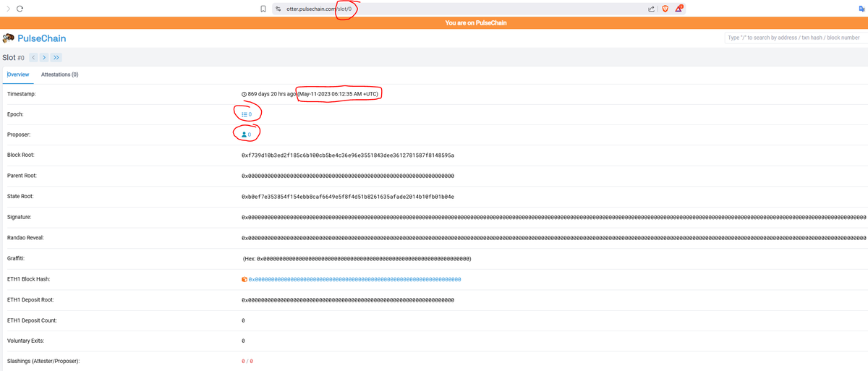Open site settings icon in address bar
The image size is (868, 371).
(x=278, y=9)
